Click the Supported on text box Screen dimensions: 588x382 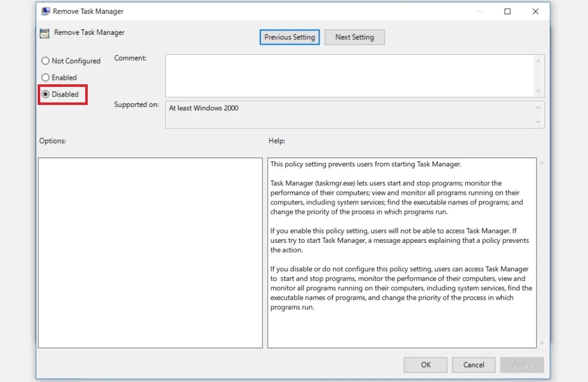[x=343, y=114]
